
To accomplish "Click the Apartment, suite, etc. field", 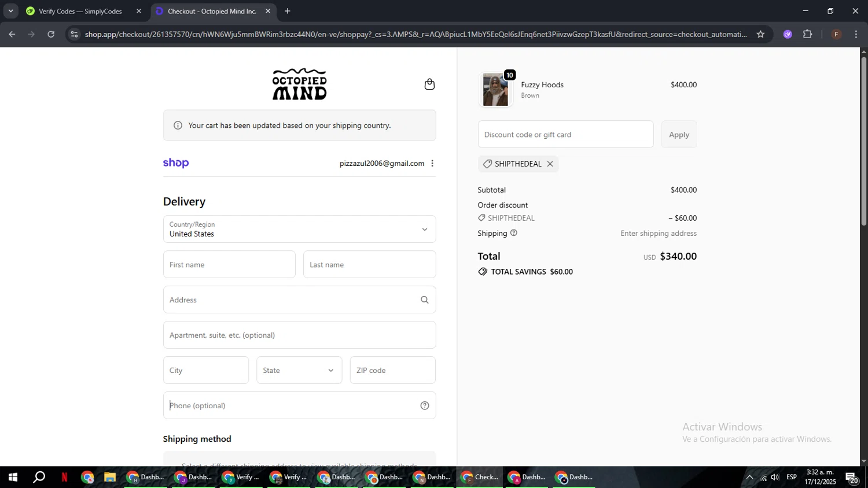I will point(299,335).
